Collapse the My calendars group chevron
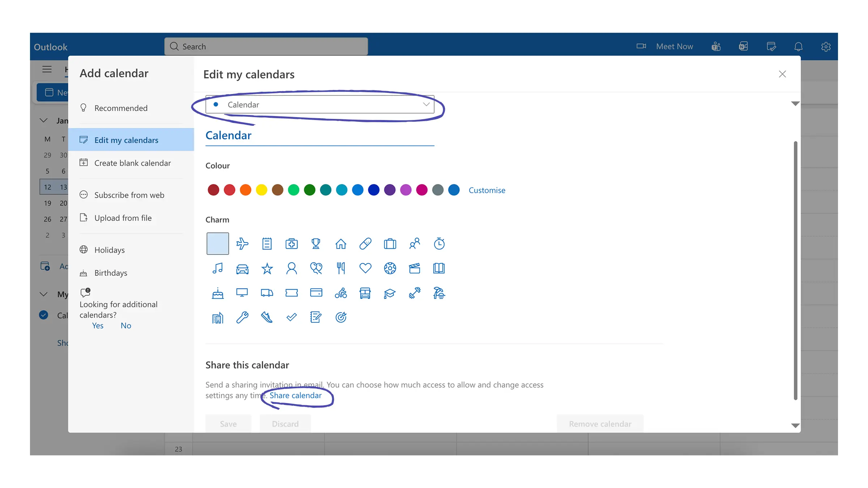Screen dimensions: 868x488 tap(44, 294)
